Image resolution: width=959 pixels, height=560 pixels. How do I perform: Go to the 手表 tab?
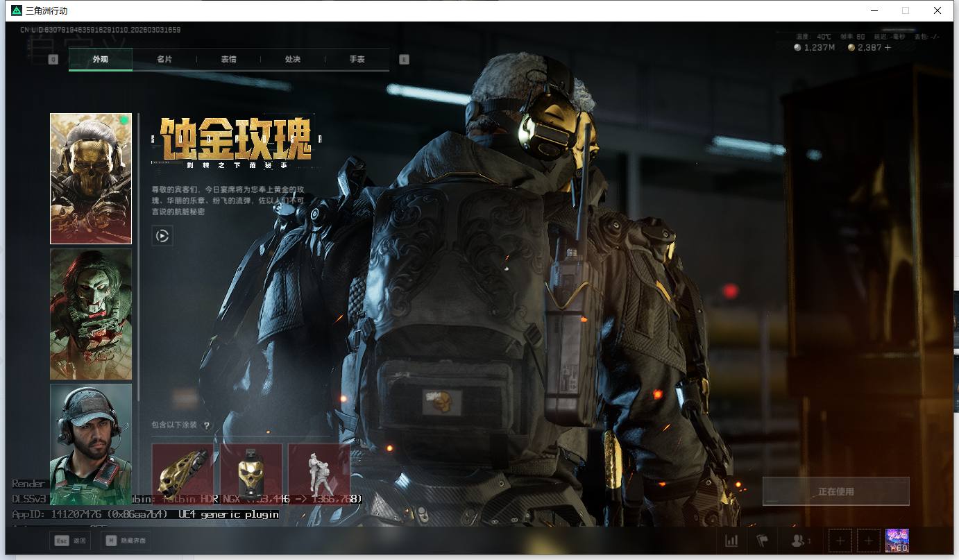[x=357, y=60]
